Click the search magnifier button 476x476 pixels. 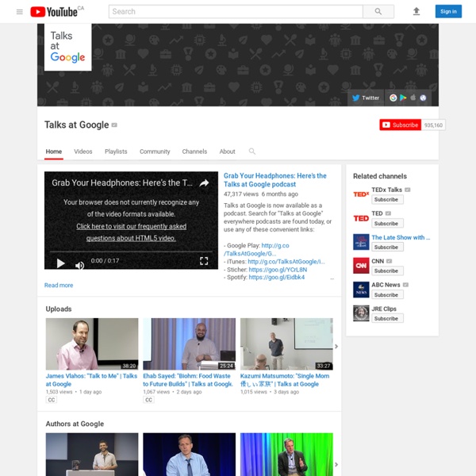tap(378, 12)
